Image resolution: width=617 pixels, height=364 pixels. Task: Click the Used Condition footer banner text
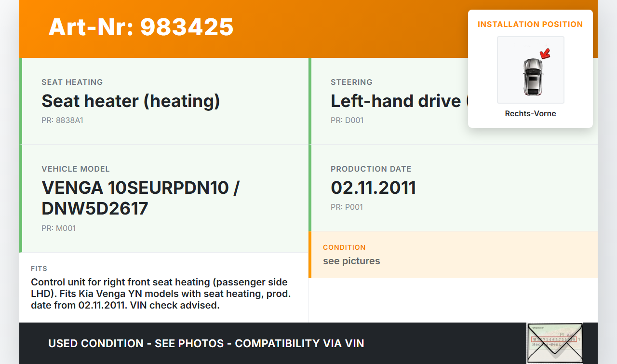pos(206,344)
